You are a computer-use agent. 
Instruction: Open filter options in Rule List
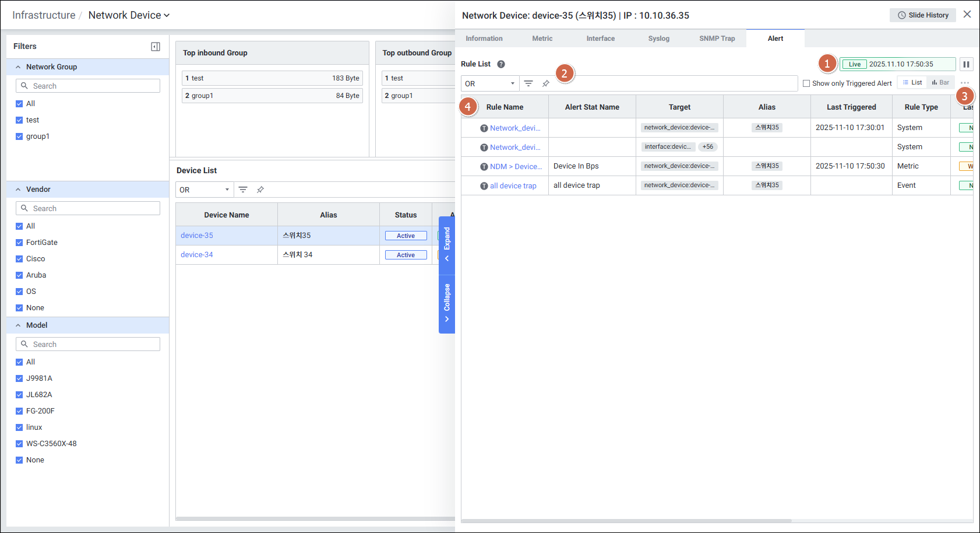point(528,83)
